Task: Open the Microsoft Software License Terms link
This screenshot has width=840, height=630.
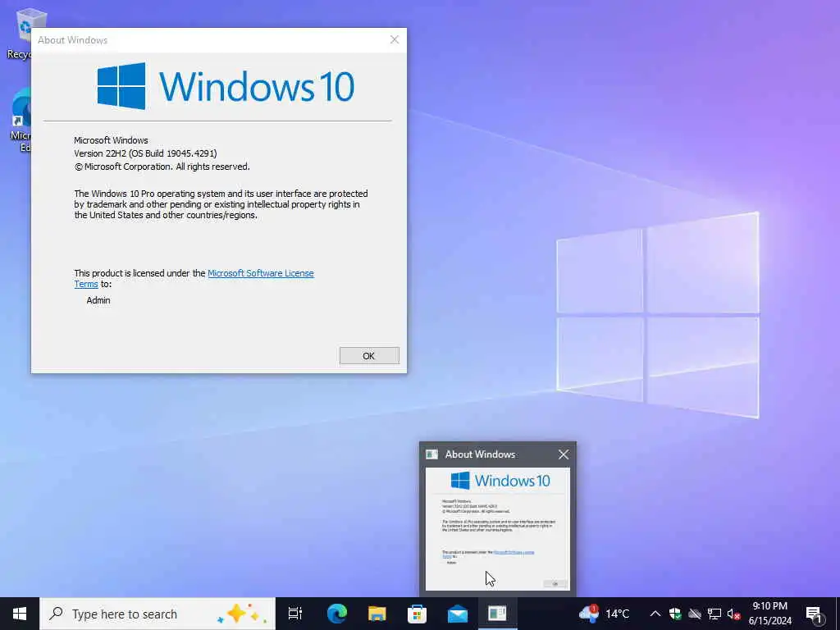Action: click(x=260, y=273)
